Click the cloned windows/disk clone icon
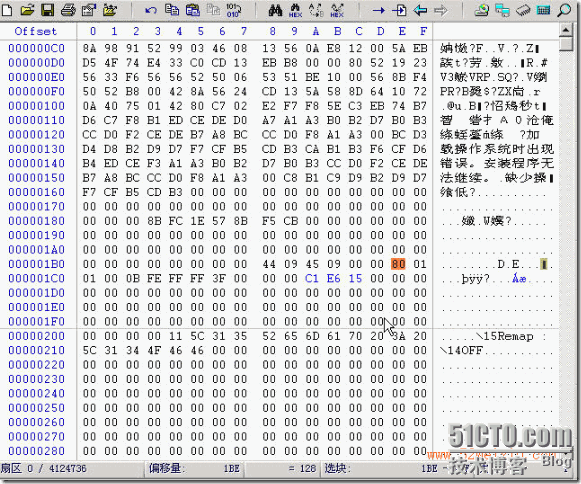Screen dimensions: 581x484 tap(502, 10)
